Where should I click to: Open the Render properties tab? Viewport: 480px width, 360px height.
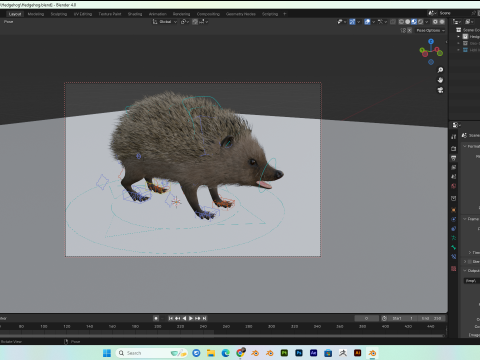(453, 148)
